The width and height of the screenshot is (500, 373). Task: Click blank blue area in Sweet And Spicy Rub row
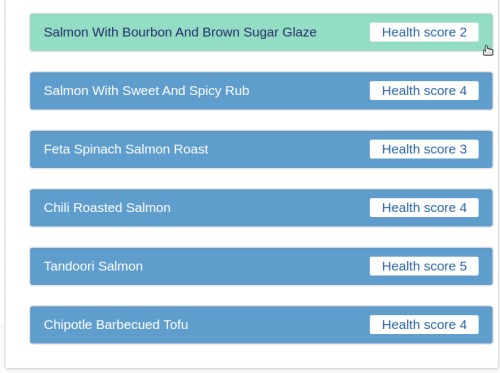tap(310, 91)
